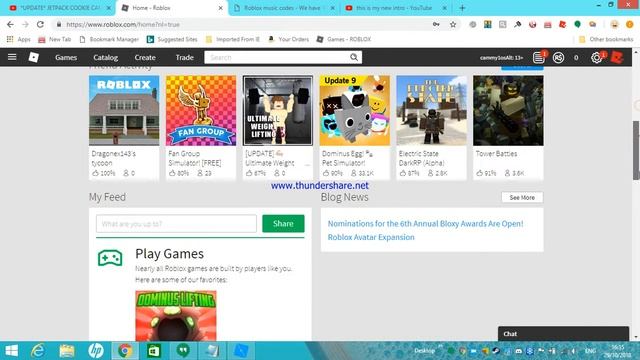This screenshot has width=640, height=360.
Task: Click the See More button for Blog News
Action: click(522, 198)
